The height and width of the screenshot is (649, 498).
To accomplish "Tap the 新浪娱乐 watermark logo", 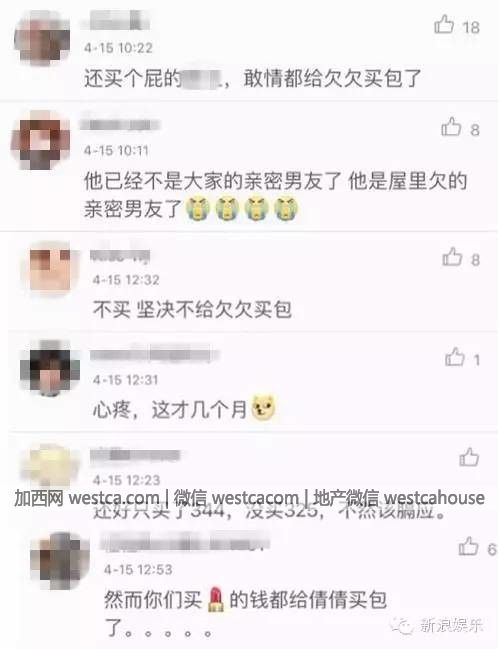I will pos(438,625).
